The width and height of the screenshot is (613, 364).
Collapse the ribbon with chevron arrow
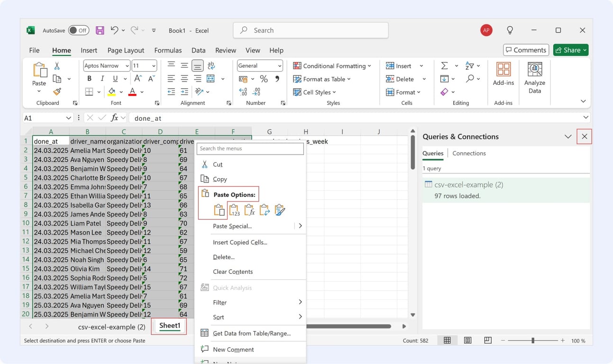(x=583, y=101)
